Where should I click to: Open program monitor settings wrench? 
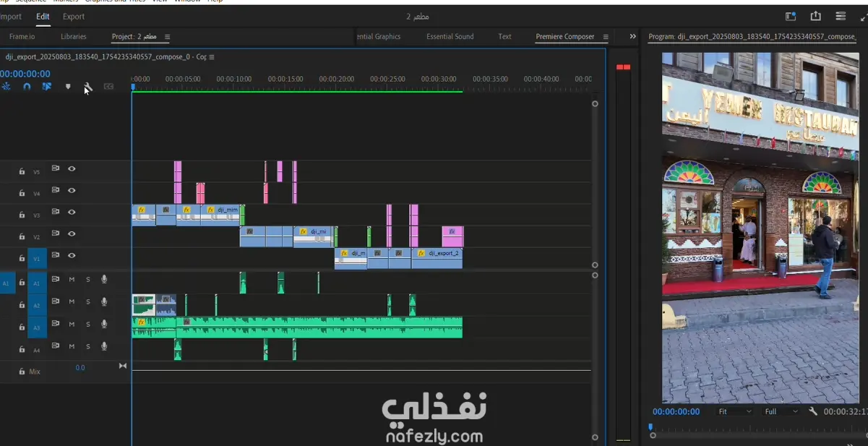tap(813, 411)
